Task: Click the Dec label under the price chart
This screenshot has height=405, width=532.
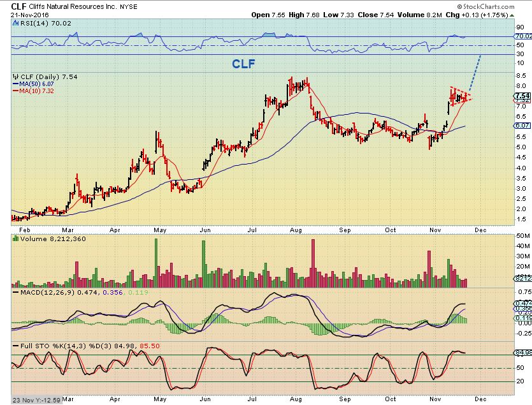Action: pyautogui.click(x=480, y=230)
